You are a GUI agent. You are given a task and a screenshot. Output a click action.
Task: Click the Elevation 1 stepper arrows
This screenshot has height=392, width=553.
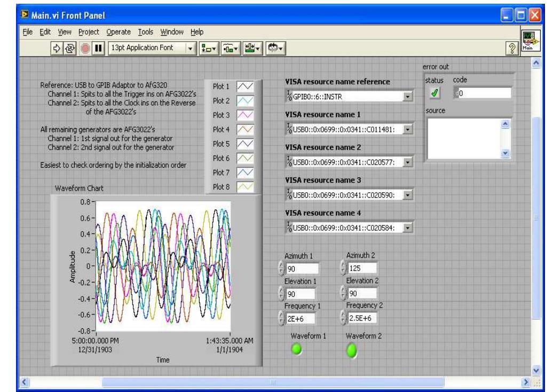(281, 293)
